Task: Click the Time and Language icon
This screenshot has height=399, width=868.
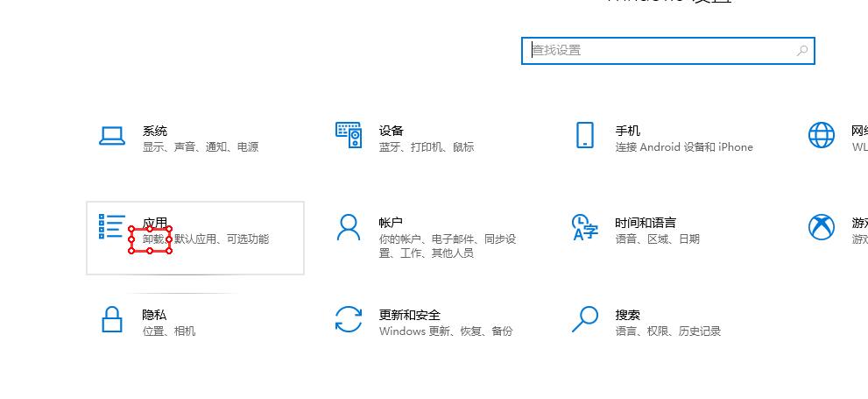Action: [x=584, y=227]
